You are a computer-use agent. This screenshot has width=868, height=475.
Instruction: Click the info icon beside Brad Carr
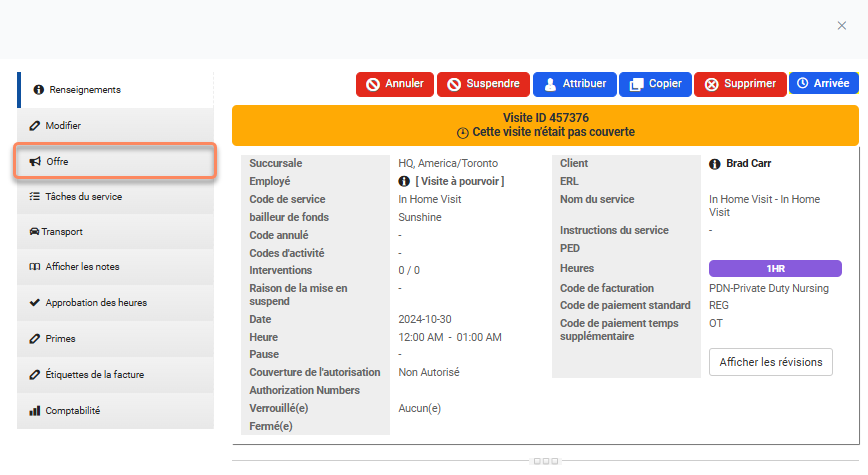(x=715, y=164)
